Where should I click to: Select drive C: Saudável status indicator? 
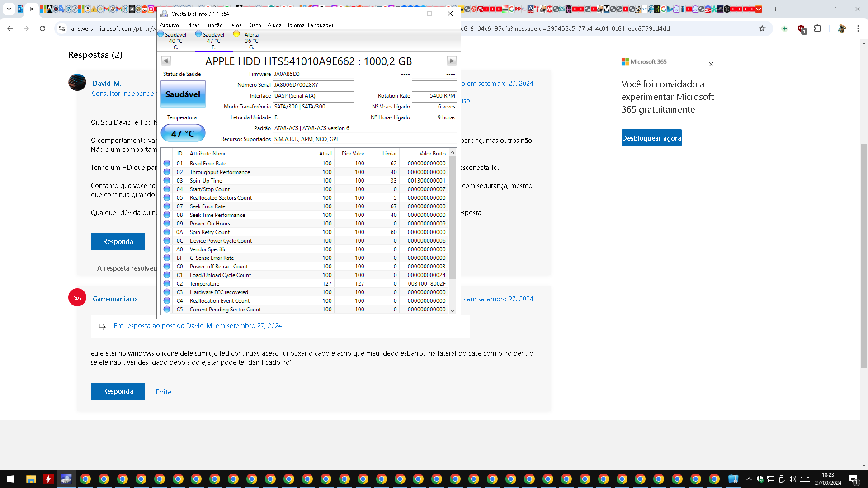coord(172,40)
